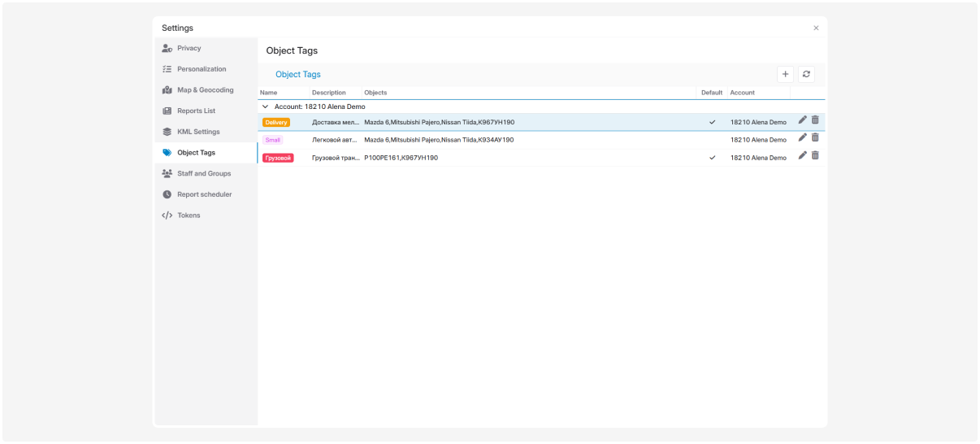Image resolution: width=980 pixels, height=444 pixels.
Task: Click the Object Tags tab label
Action: pos(298,75)
